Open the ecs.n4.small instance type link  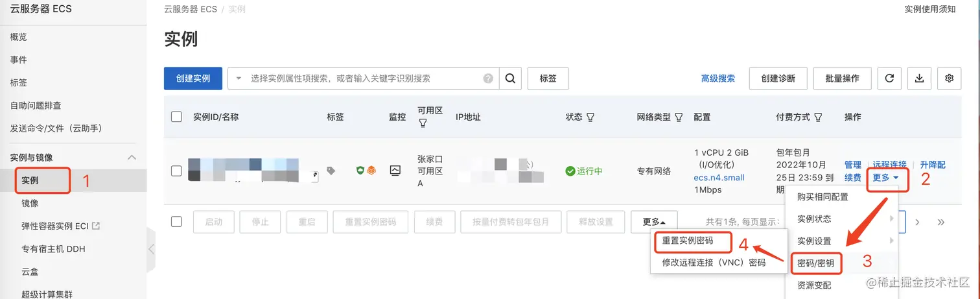tap(719, 177)
